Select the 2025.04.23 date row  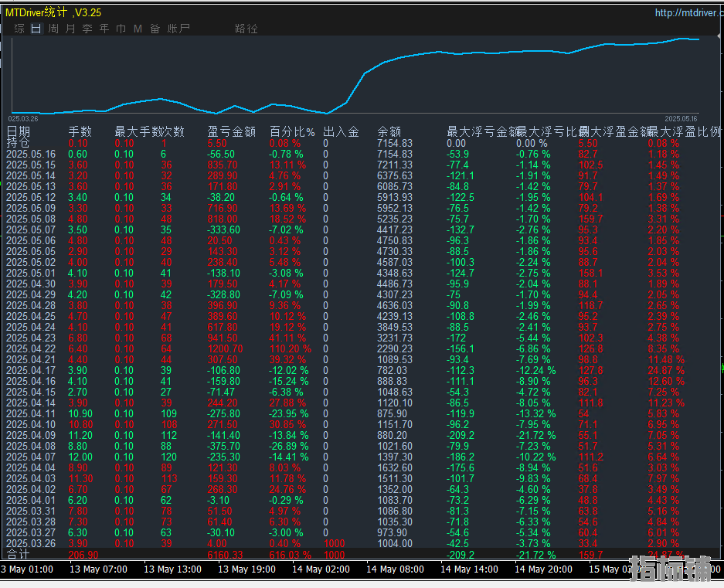point(31,338)
